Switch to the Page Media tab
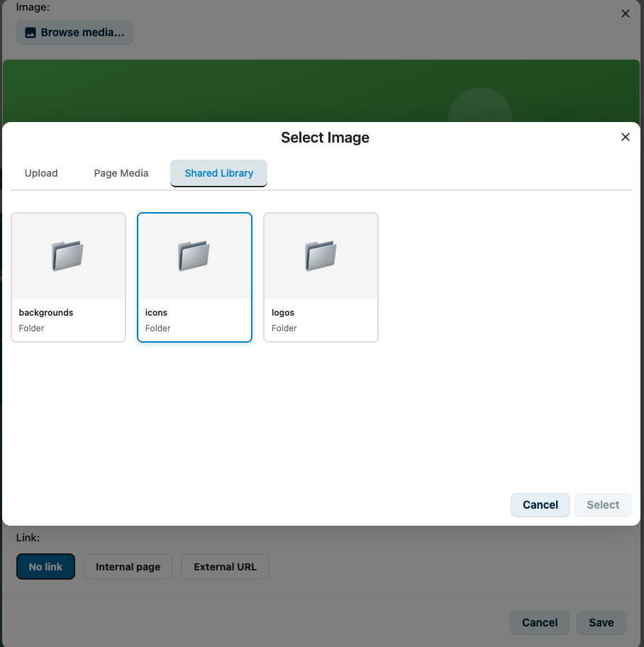 [x=121, y=173]
